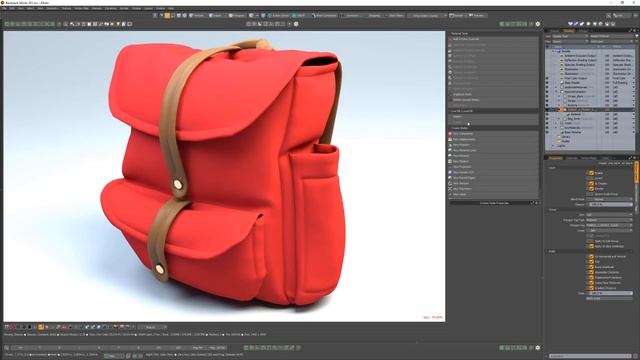Toggle visibility eye of the highlighted shader tree row
640x360 pixels.
point(547,110)
